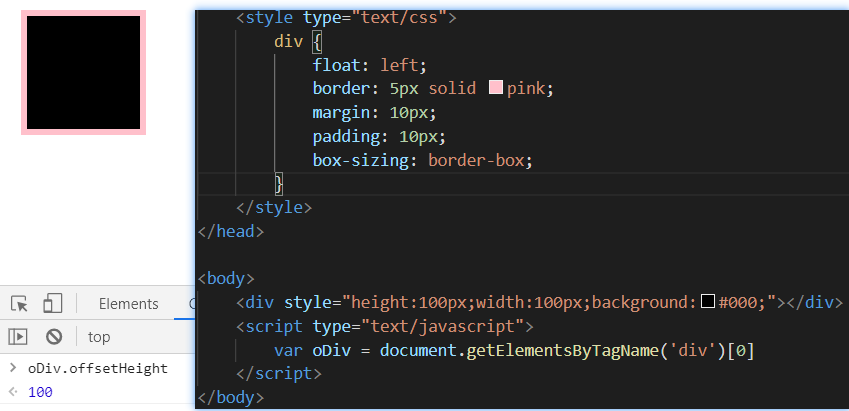Image resolution: width=849 pixels, height=411 pixels.
Task: Clear the console with the ban icon
Action: coord(54,337)
